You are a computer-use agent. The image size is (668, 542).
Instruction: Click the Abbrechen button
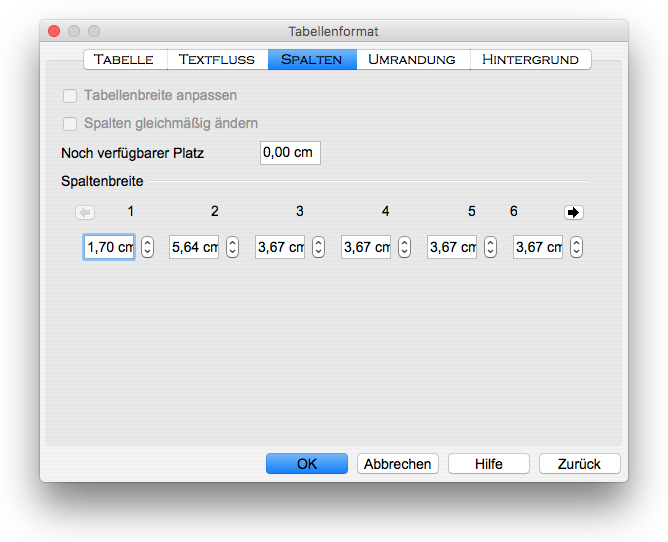397,464
